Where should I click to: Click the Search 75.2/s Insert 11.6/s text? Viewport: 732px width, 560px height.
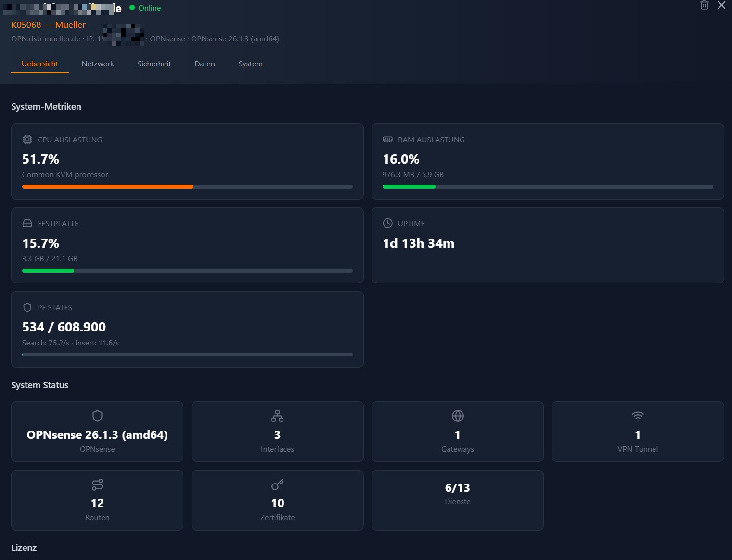[x=70, y=343]
